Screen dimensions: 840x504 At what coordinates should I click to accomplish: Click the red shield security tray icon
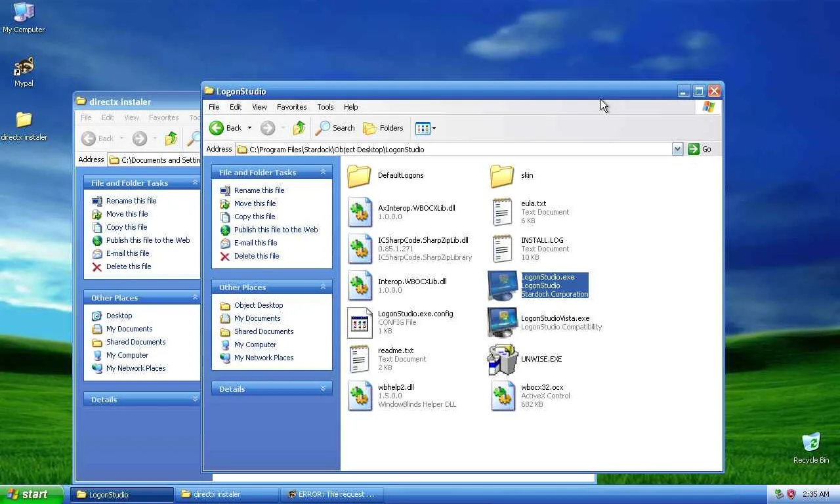[x=791, y=494]
